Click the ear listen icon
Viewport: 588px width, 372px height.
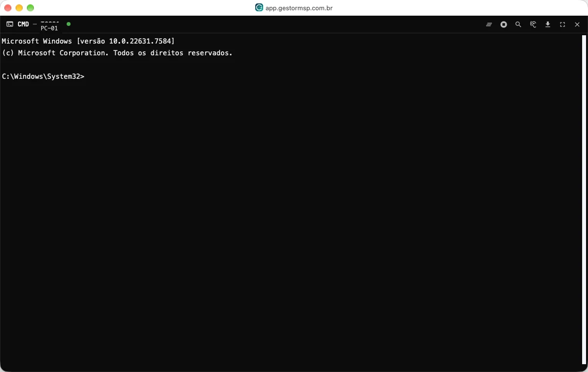coord(533,24)
